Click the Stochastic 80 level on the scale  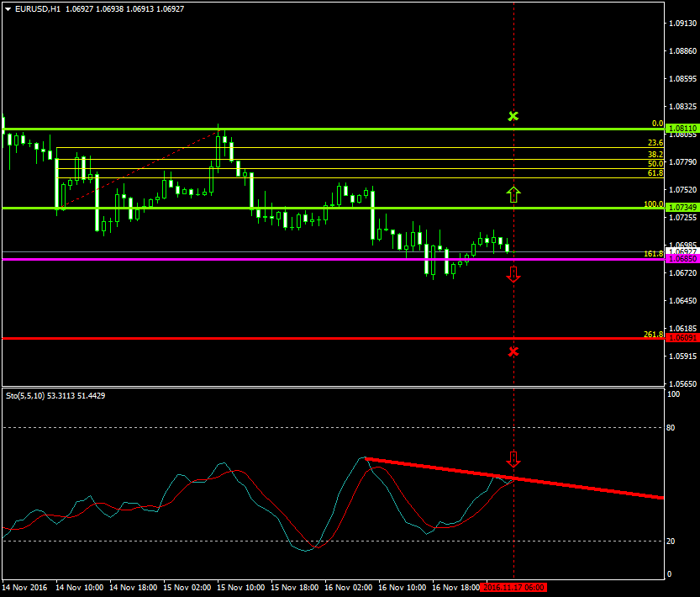tap(671, 427)
